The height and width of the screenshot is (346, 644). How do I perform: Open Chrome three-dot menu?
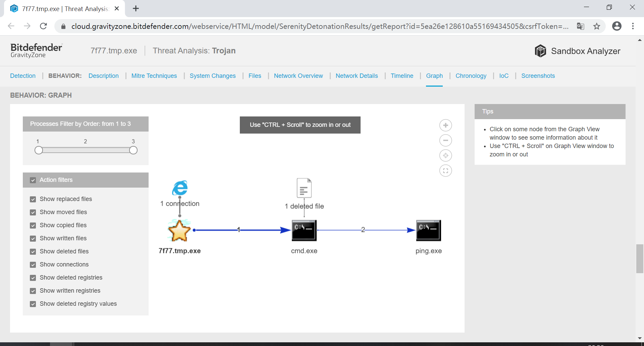tap(633, 26)
